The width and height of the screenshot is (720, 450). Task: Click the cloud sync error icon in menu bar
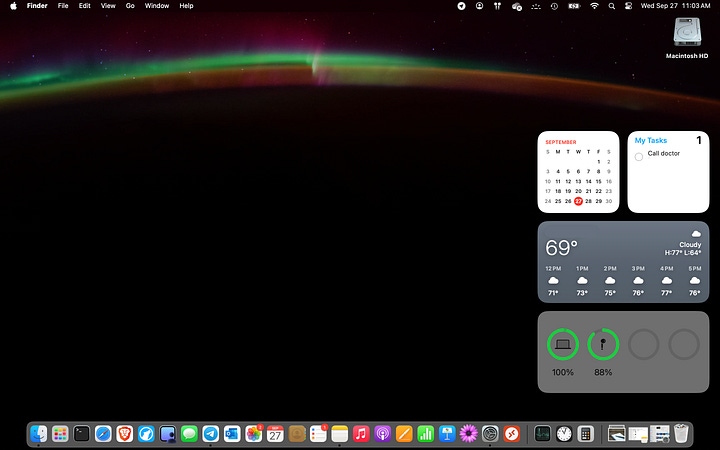coord(517,6)
